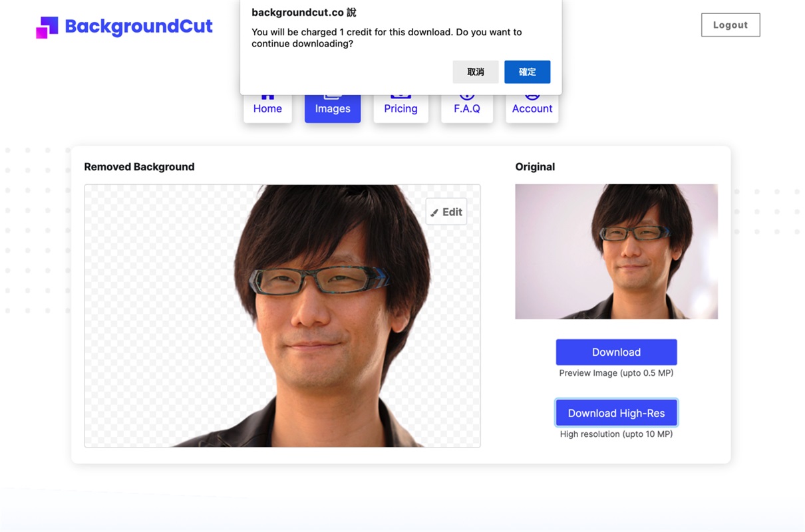Click the BackgroundCut brand name text
Screen dimensions: 805x532
click(138, 27)
